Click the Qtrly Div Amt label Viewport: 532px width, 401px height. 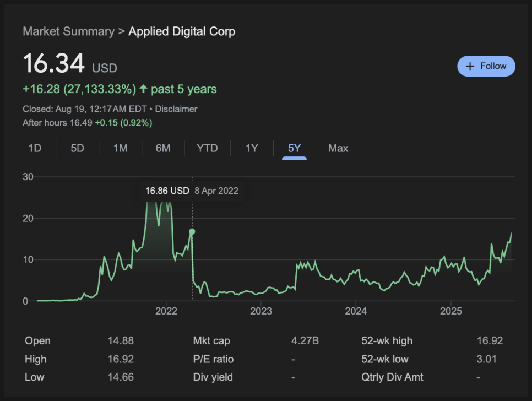point(392,377)
